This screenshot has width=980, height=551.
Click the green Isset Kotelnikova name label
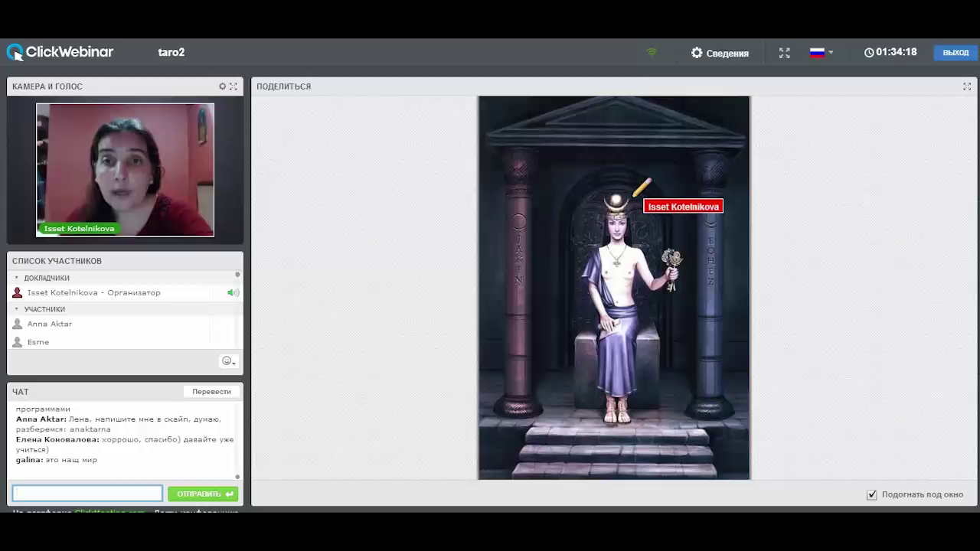[78, 229]
